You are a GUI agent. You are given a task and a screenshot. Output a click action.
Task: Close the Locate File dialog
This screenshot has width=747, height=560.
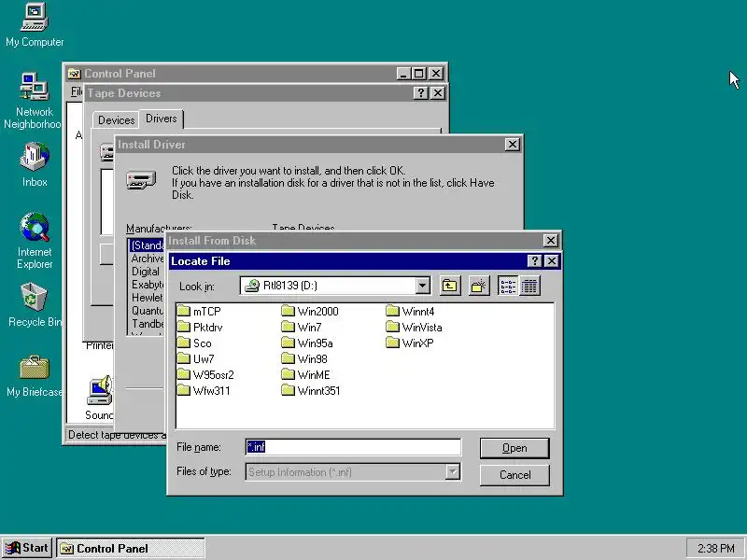[551, 261]
